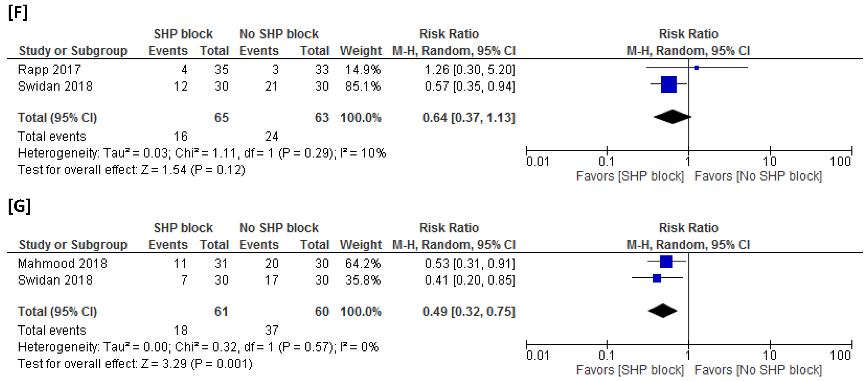Select the Mahmood 2018 study label
This screenshot has width=868, height=381.
pos(62,263)
